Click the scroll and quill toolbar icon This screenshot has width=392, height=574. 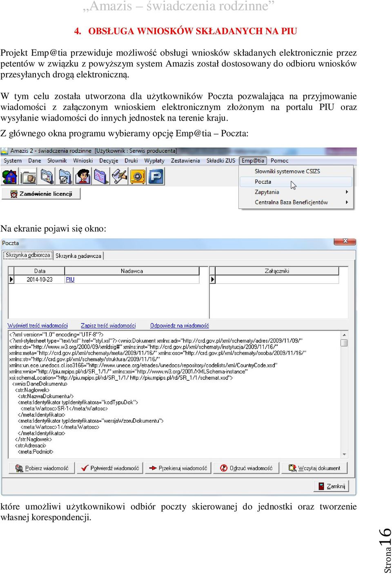click(119, 177)
